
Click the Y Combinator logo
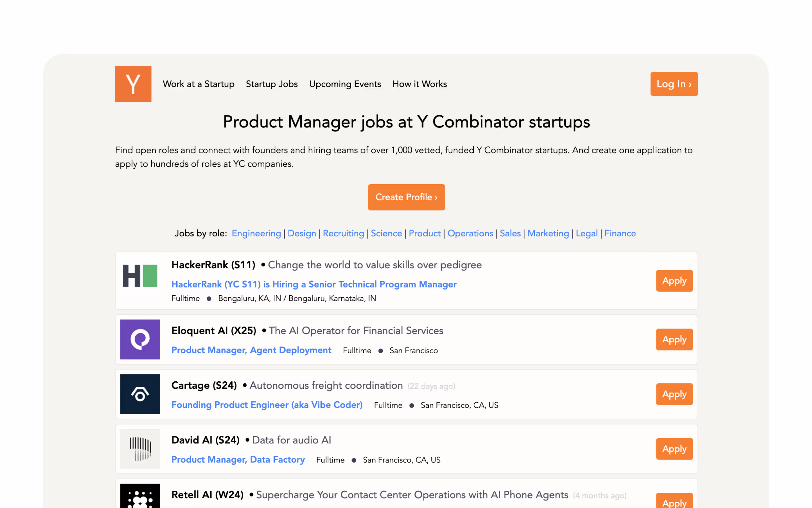pyautogui.click(x=133, y=84)
